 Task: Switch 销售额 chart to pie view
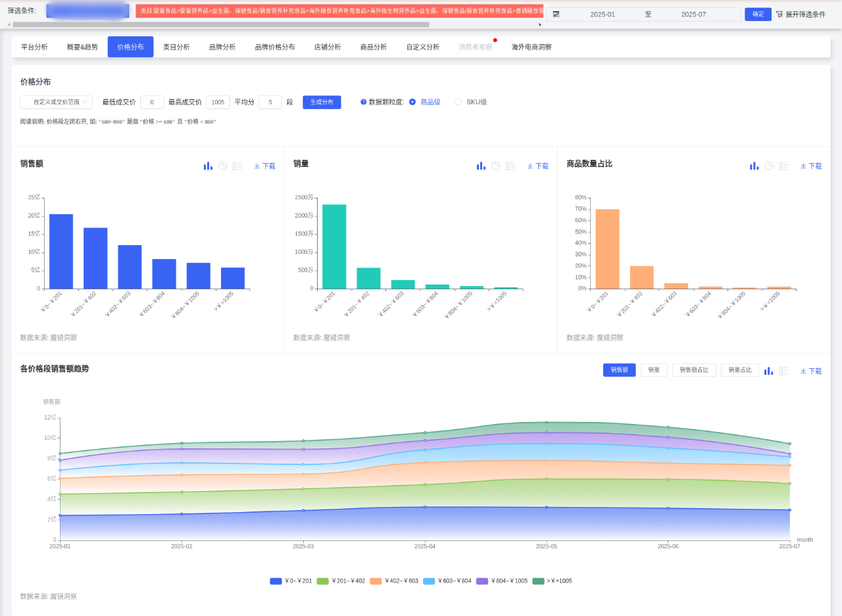[x=222, y=166]
